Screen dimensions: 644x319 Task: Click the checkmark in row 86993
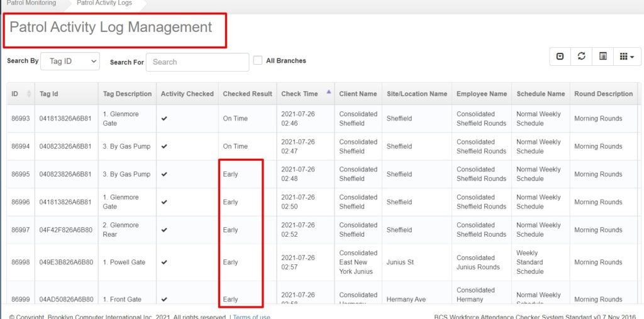coord(164,119)
